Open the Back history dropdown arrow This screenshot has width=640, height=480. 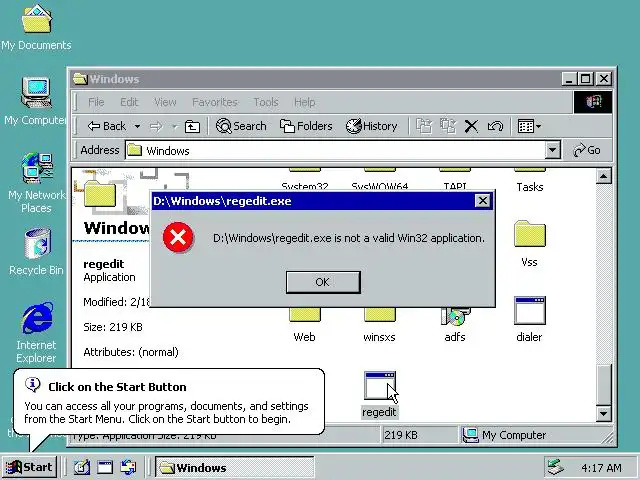tap(138, 127)
